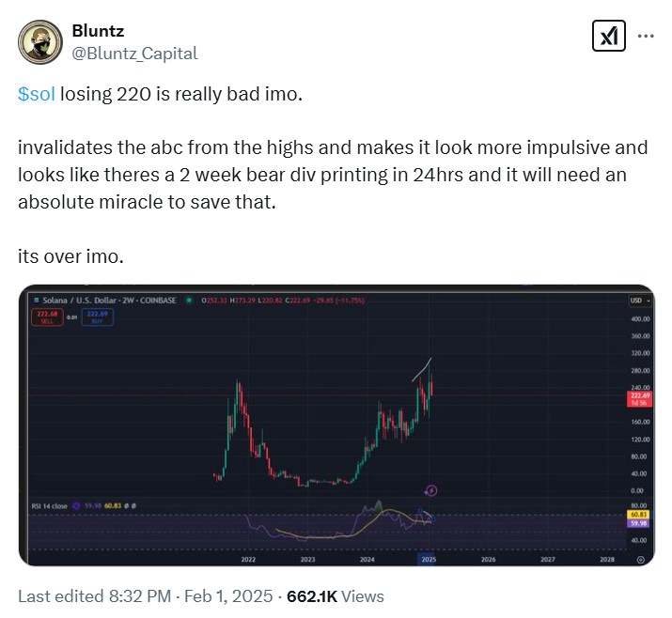Toggle the green market status dot
672x618 pixels.
coord(189,301)
